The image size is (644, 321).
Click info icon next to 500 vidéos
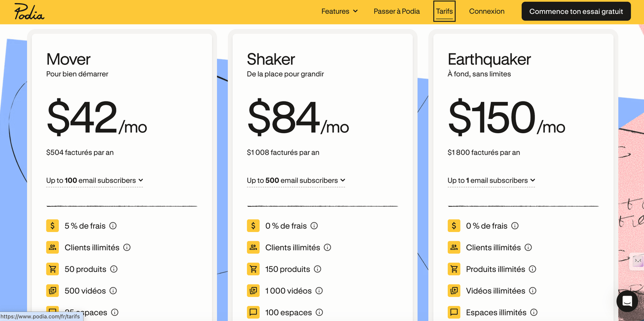click(x=113, y=290)
